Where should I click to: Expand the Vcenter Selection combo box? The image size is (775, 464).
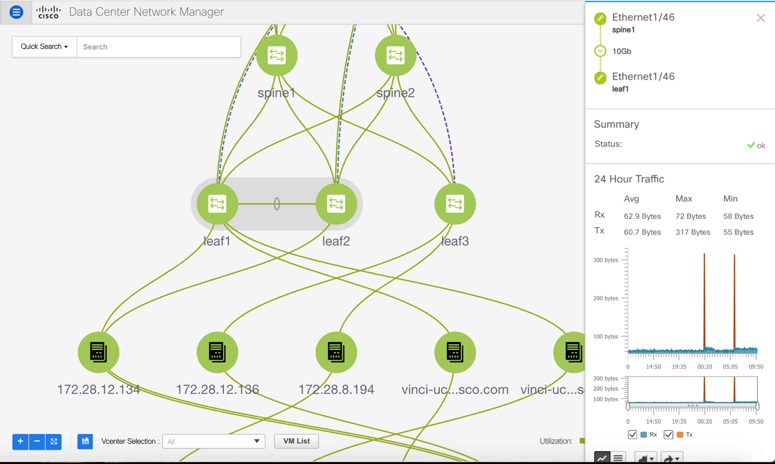[x=213, y=441]
